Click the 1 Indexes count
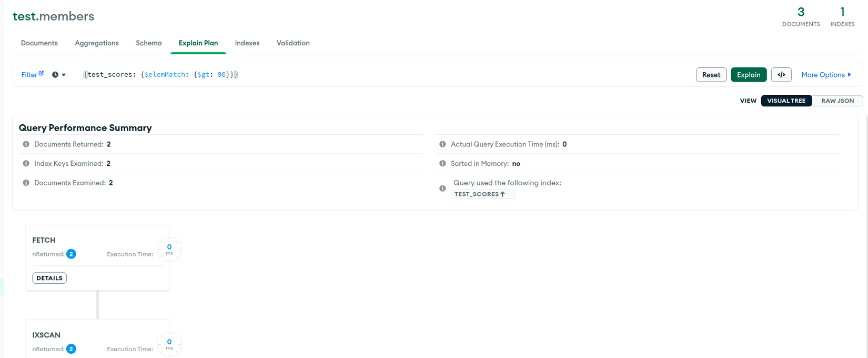868x358 pixels. (842, 16)
